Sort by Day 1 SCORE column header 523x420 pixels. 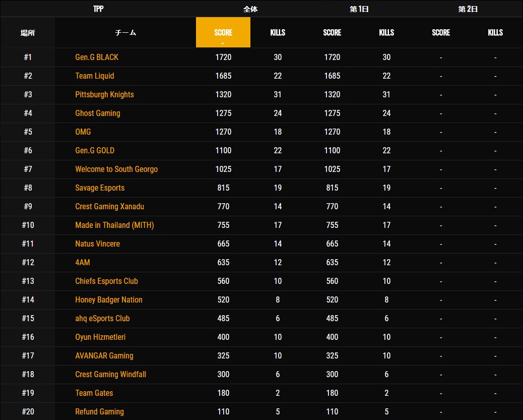click(332, 32)
